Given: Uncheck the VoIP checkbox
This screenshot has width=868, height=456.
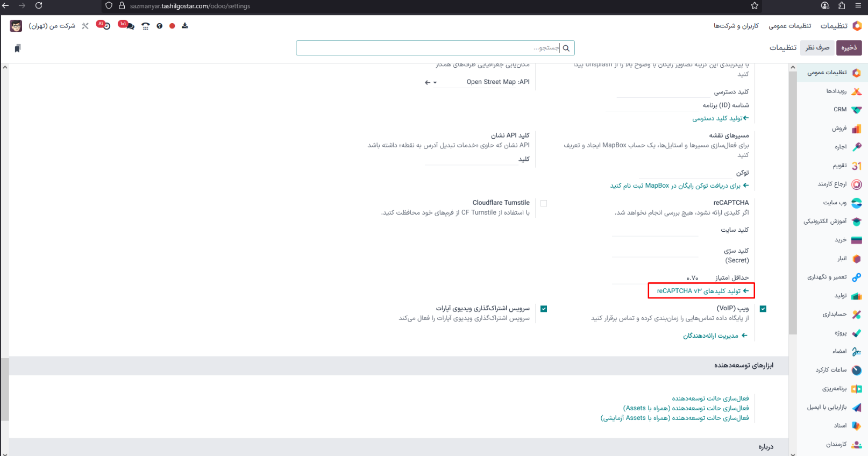Looking at the screenshot, I should 763,309.
